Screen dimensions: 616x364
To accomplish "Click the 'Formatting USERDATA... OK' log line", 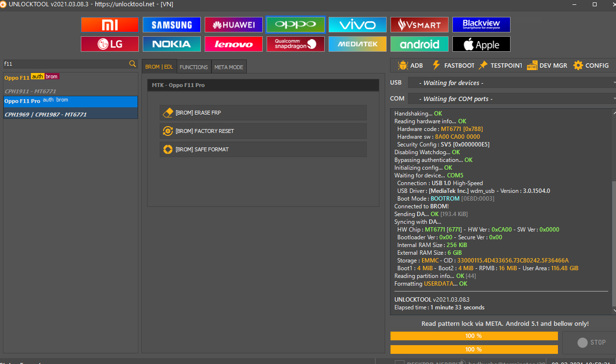I will [431, 284].
